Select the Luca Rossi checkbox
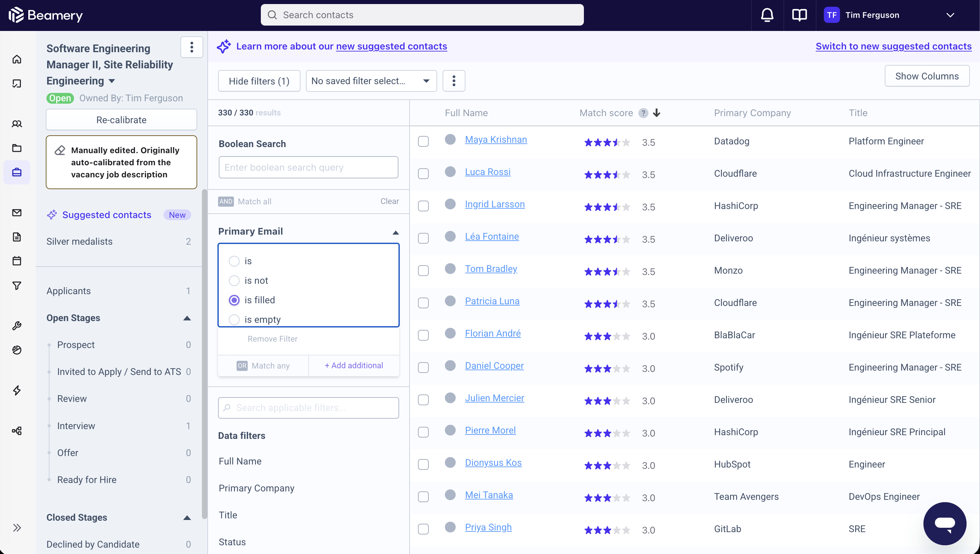The width and height of the screenshot is (980, 554). 423,174
